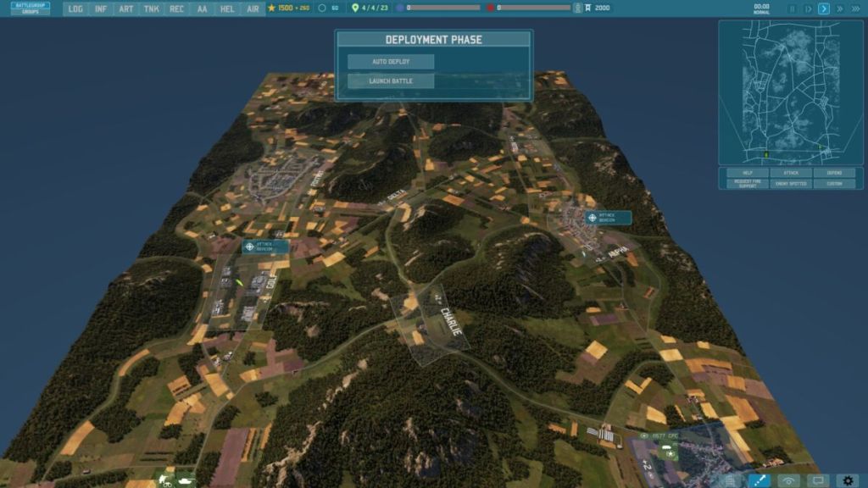The width and height of the screenshot is (868, 488).
Task: Select the TNK unit category tab
Action: pos(151,8)
